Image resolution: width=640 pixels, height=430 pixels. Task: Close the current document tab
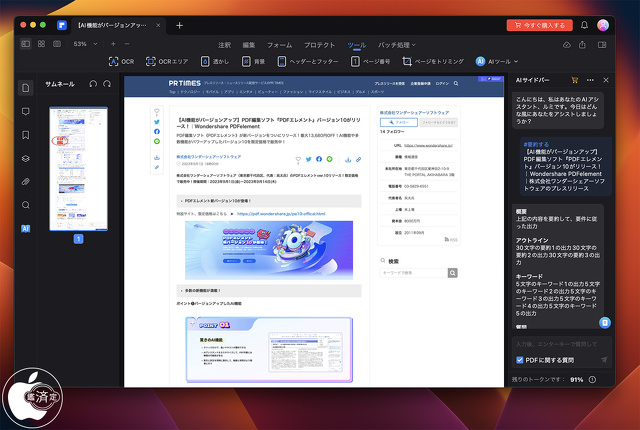pyautogui.click(x=158, y=25)
